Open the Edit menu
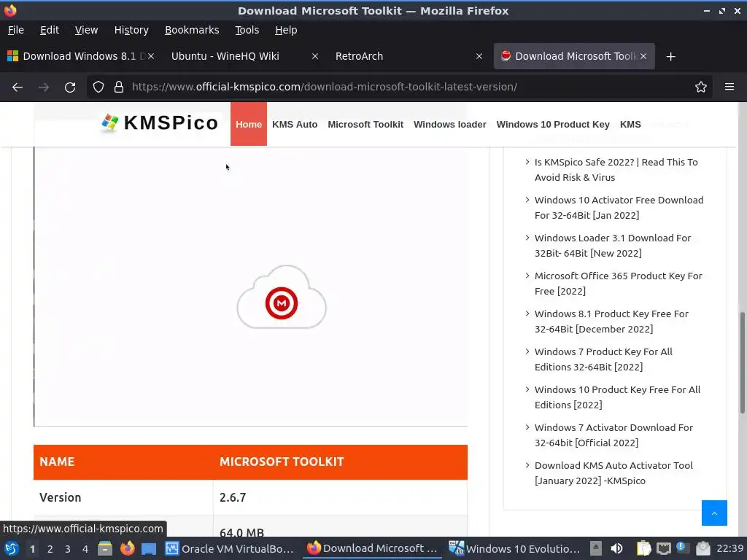Viewport: 747px width, 560px height. click(50, 30)
